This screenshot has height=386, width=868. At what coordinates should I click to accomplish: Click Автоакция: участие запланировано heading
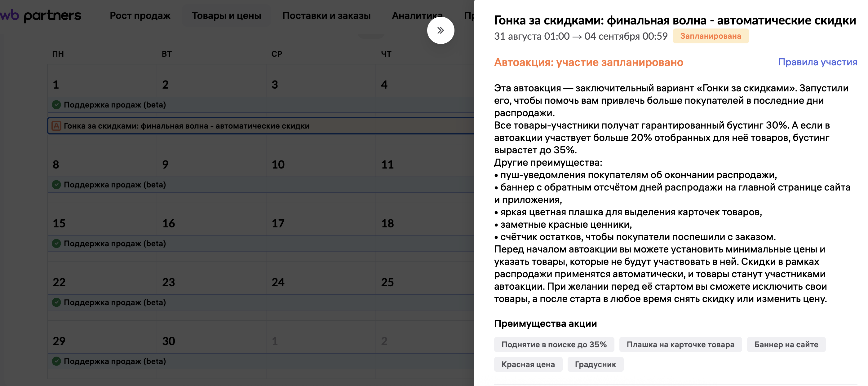coord(588,62)
